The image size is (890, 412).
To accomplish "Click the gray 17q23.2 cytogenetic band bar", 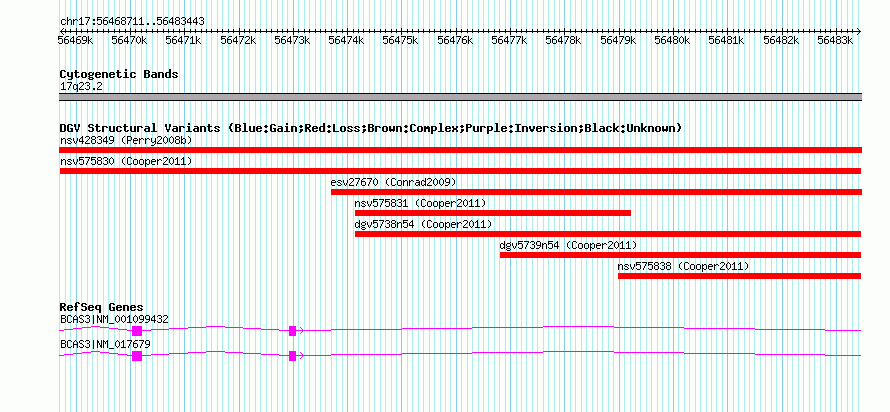I will [x=460, y=97].
